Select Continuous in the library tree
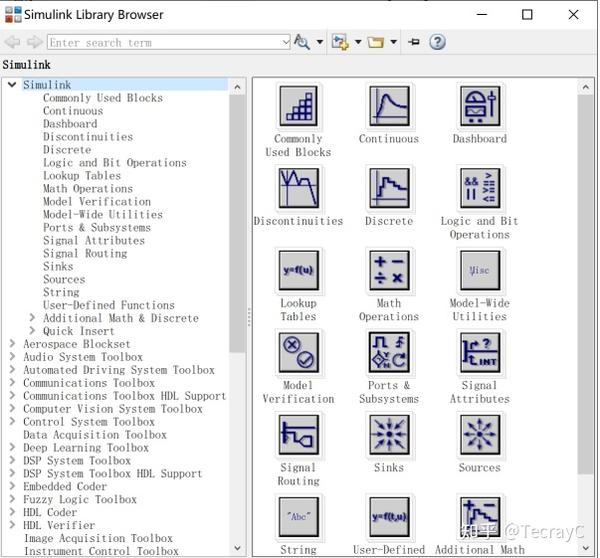Viewport: 600px width, 558px height. [x=73, y=111]
